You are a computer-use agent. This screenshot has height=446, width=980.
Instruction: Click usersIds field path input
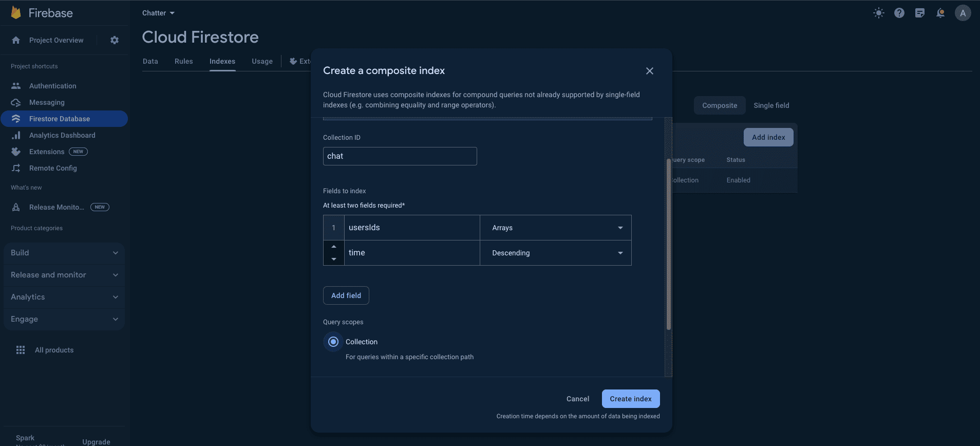(x=412, y=228)
